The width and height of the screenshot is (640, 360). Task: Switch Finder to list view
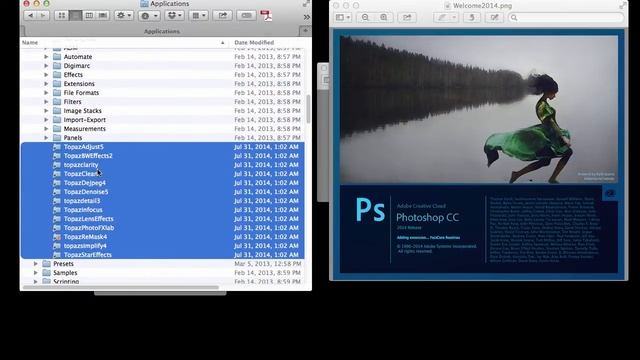(75, 16)
